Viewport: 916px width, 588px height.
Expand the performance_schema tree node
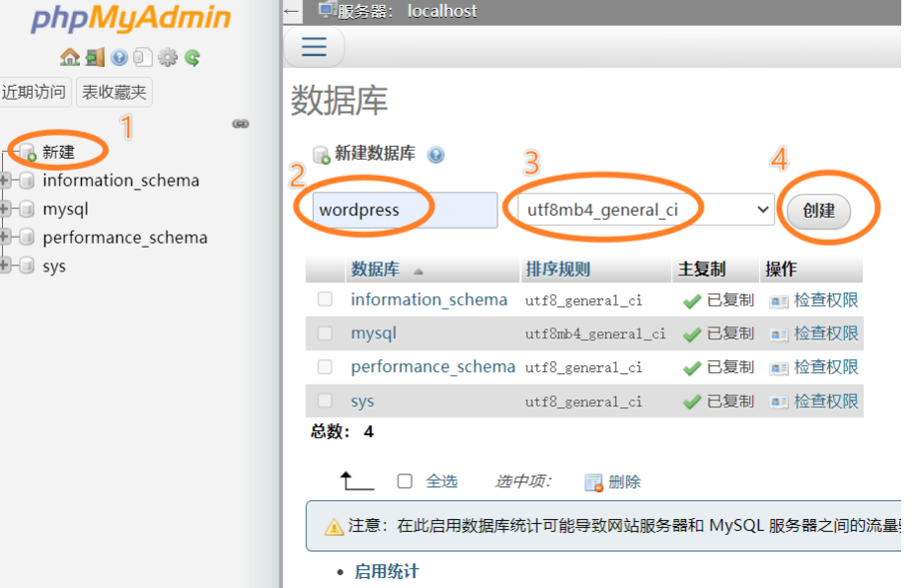(5, 237)
